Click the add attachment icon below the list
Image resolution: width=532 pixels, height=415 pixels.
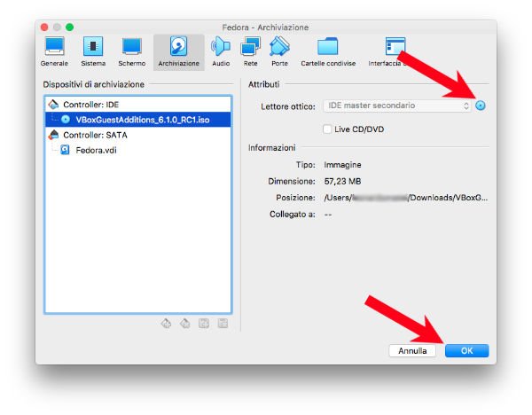click(x=204, y=324)
